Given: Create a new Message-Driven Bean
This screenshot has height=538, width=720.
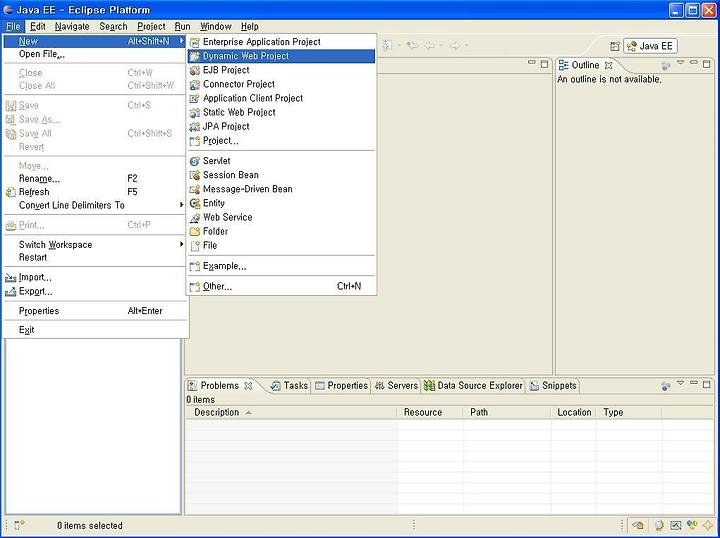Looking at the screenshot, I should 281,189.
